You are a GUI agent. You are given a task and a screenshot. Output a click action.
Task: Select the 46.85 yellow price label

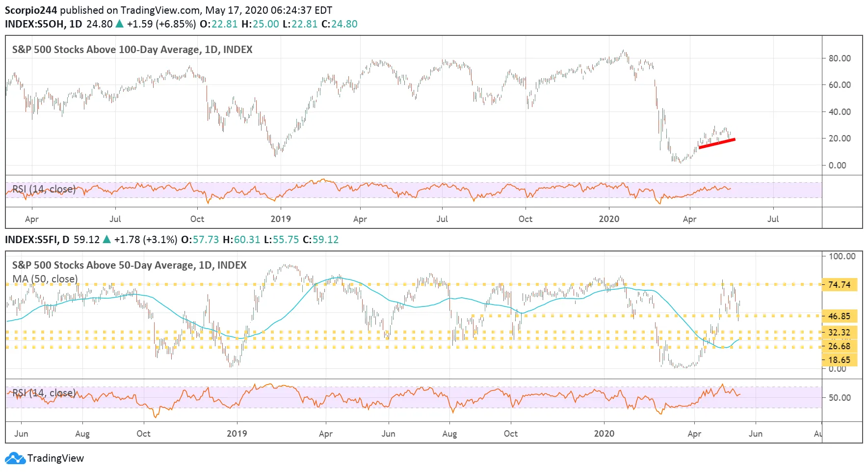840,316
